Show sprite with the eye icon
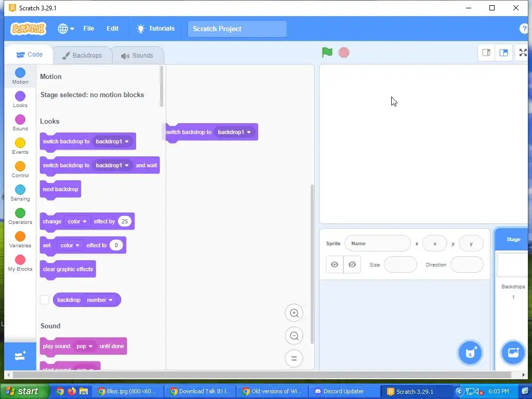This screenshot has height=399, width=532. [335, 264]
